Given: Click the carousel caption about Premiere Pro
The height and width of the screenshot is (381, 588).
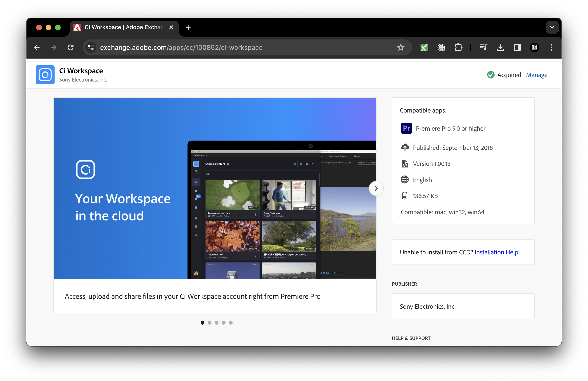Looking at the screenshot, I should point(193,296).
